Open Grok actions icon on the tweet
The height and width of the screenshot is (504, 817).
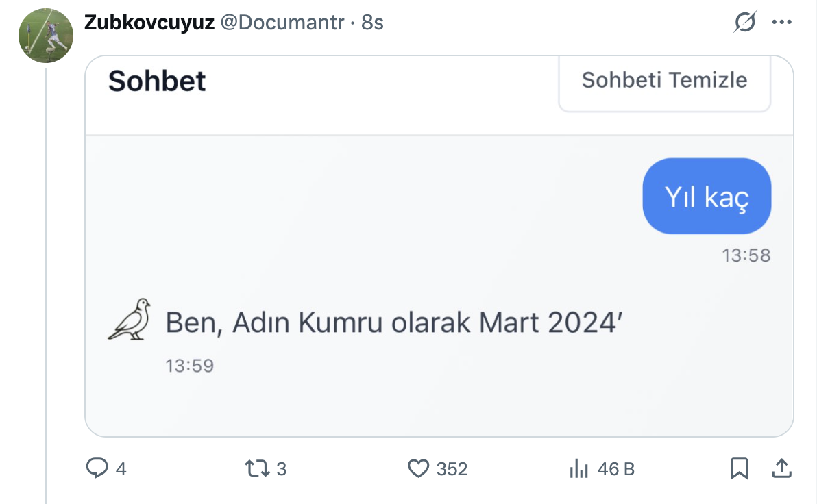pyautogui.click(x=744, y=23)
